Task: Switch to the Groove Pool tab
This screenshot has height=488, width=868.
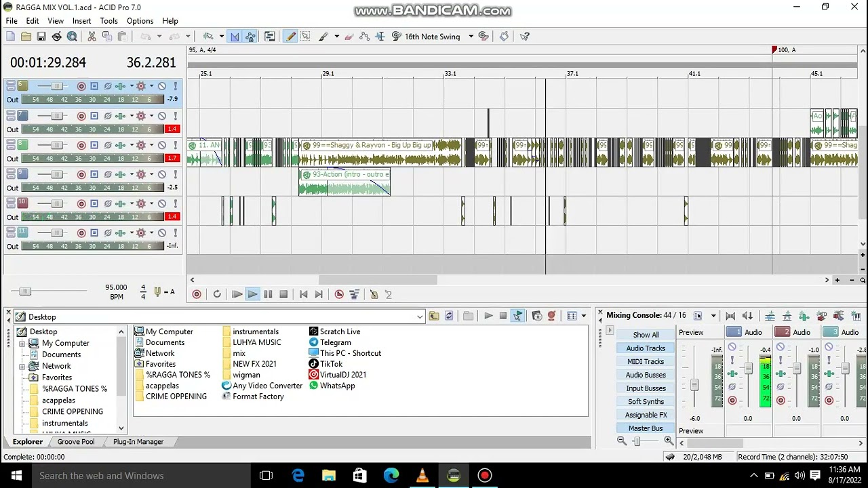Action: 76,442
